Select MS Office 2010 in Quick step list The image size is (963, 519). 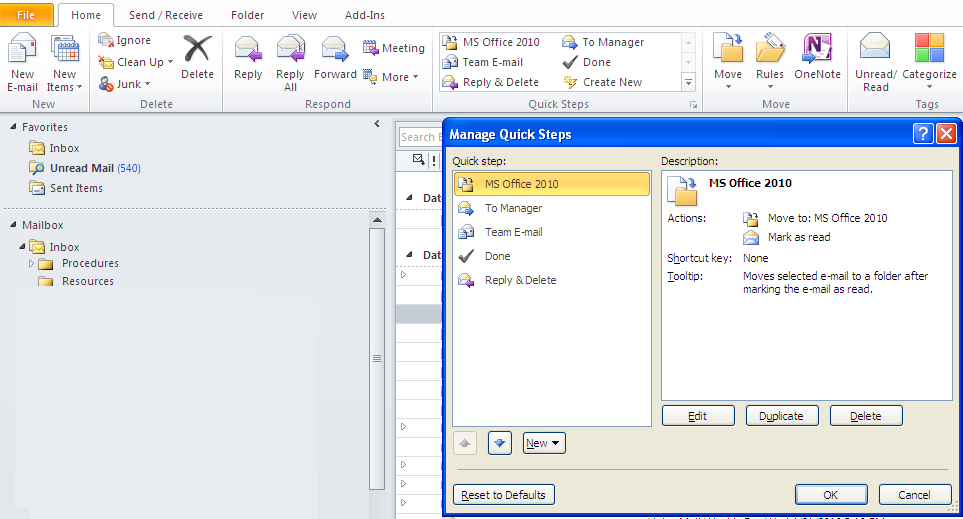point(552,184)
